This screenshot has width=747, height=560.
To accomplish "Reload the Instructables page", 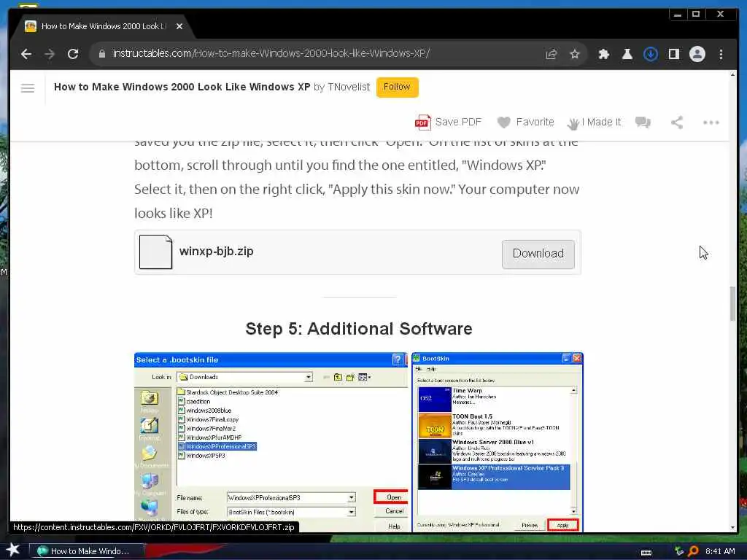I will pos(73,54).
